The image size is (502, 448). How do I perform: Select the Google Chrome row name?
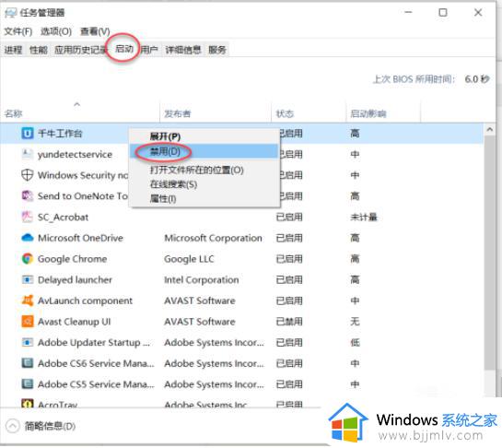click(x=72, y=259)
